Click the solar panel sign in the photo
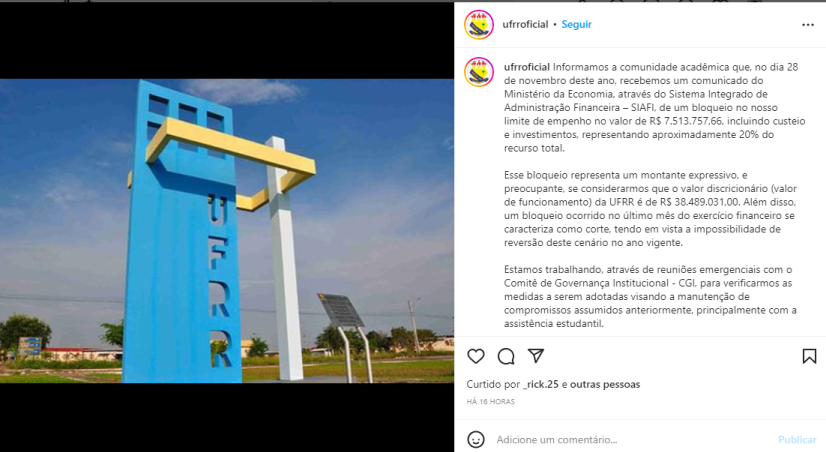 coord(341,310)
